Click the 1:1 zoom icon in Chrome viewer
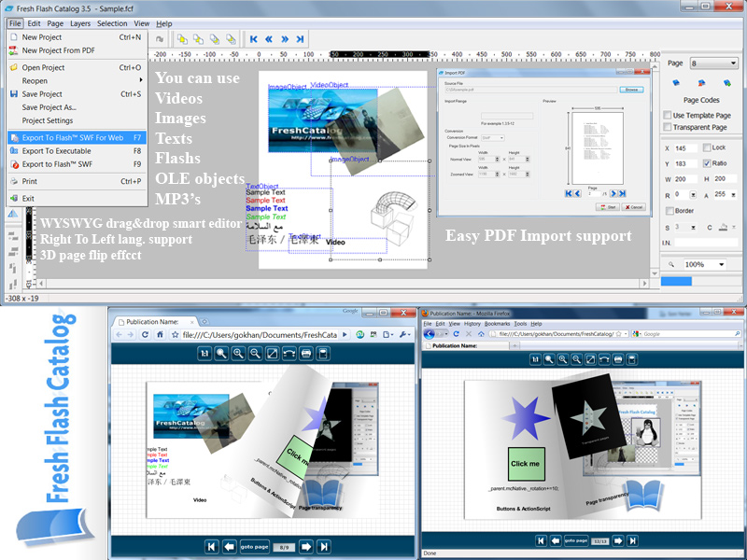Viewport: 747px width, 560px height. point(204,354)
